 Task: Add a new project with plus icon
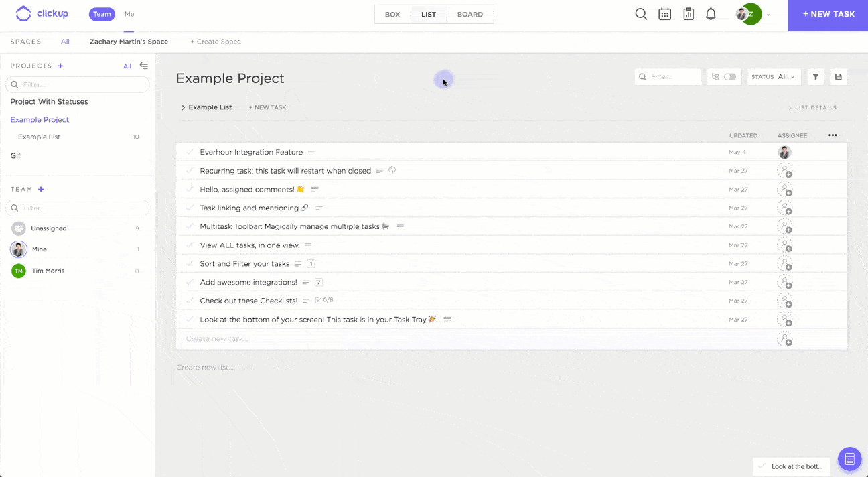tap(60, 66)
